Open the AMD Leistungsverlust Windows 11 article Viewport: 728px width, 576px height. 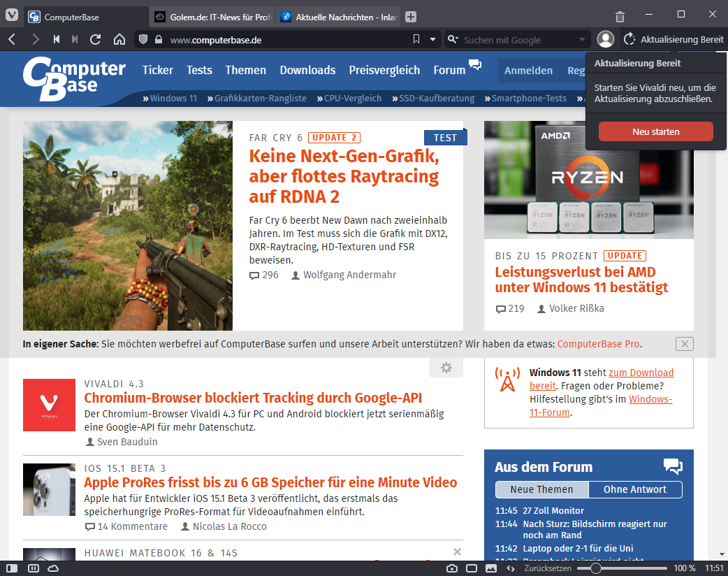[581, 280]
